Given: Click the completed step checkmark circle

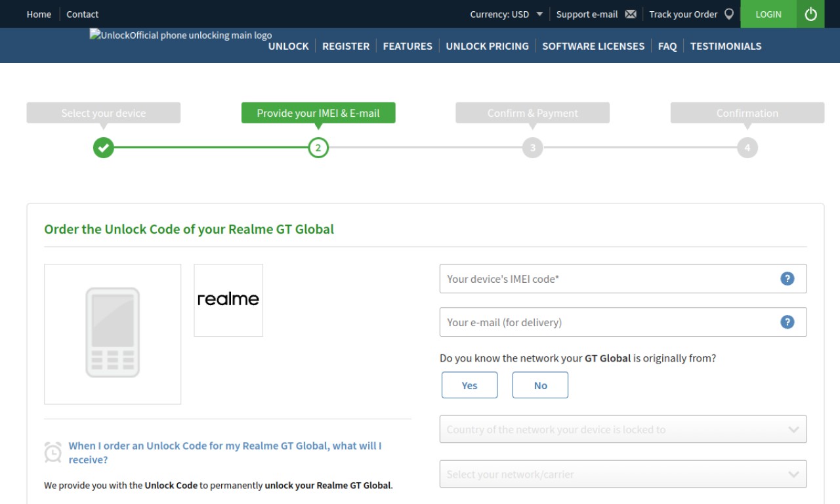Looking at the screenshot, I should point(104,148).
